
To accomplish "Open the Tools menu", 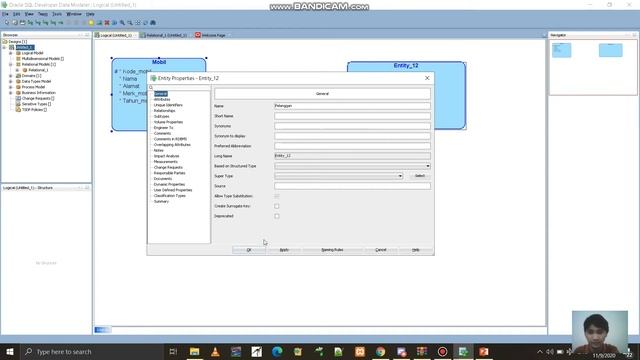I will [x=57, y=14].
